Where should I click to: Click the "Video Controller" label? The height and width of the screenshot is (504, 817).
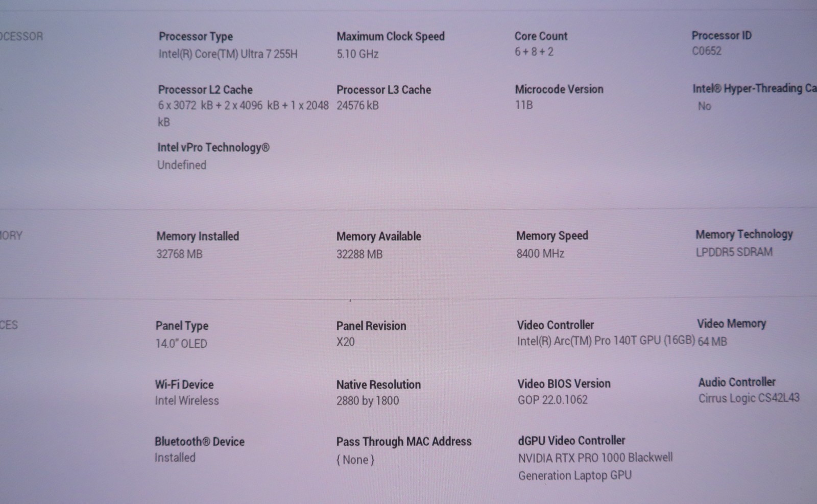click(x=556, y=325)
